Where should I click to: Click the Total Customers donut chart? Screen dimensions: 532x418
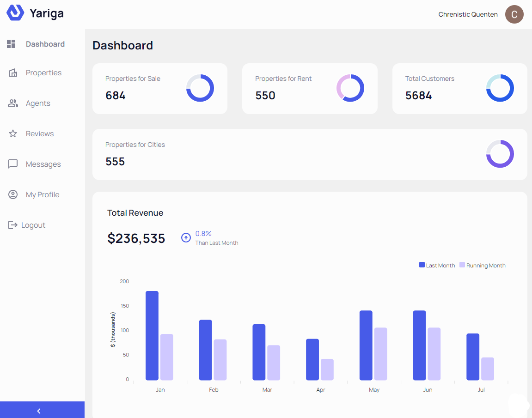coord(500,88)
